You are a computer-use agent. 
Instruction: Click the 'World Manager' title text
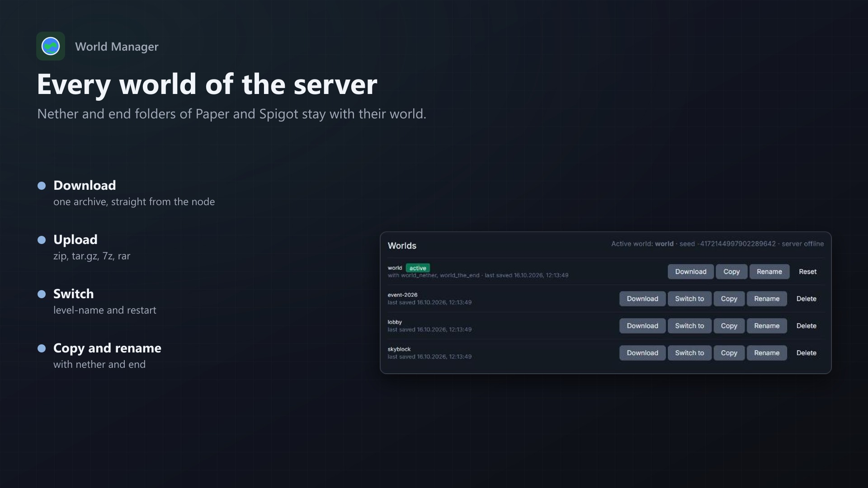pos(117,47)
